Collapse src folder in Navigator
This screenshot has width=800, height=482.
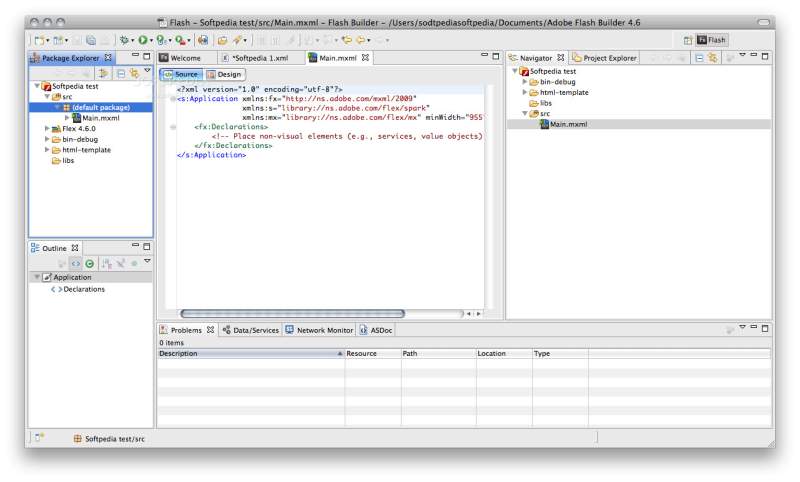point(524,113)
